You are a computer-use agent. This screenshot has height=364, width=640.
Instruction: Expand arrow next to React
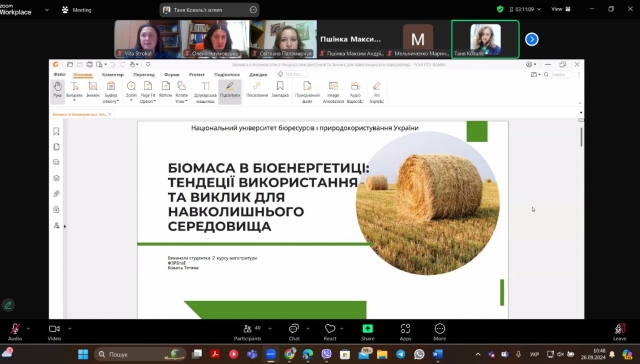click(x=342, y=328)
